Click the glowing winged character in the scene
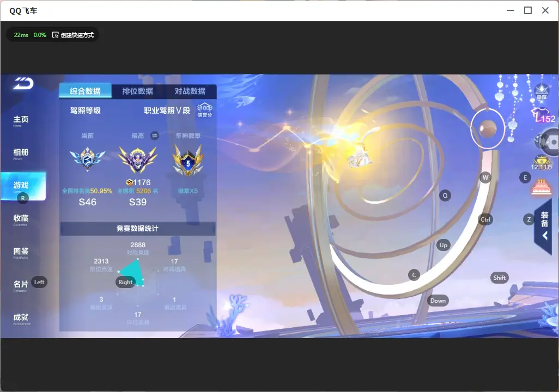Viewport: 559px width, 392px height. coord(360,156)
